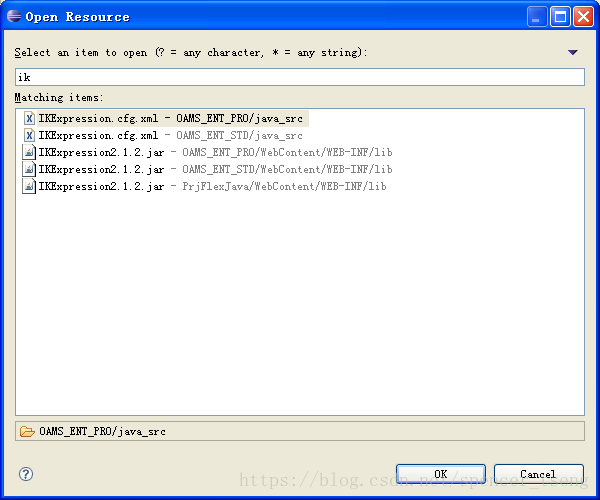Close the Open Resource dialog
600x500 pixels.
tap(583, 17)
